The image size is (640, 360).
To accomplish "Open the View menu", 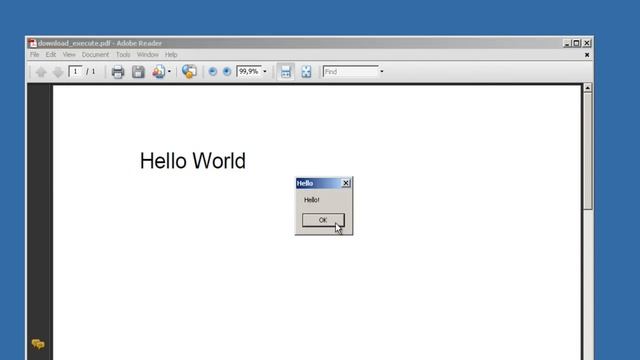I will pos(69,55).
